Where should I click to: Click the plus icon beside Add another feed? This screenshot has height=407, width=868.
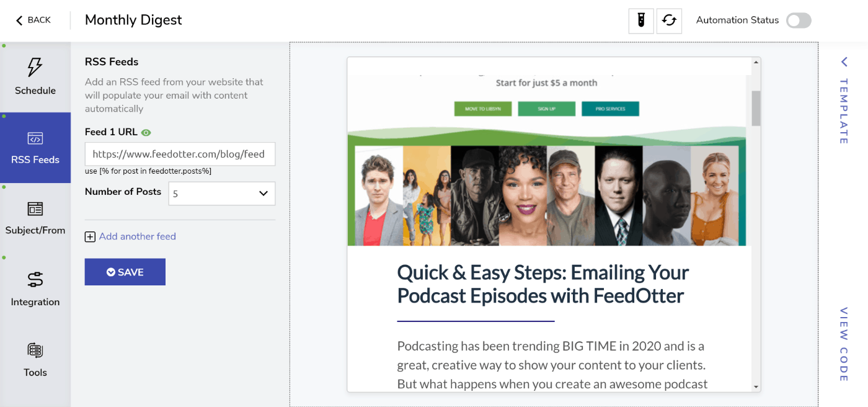(90, 236)
